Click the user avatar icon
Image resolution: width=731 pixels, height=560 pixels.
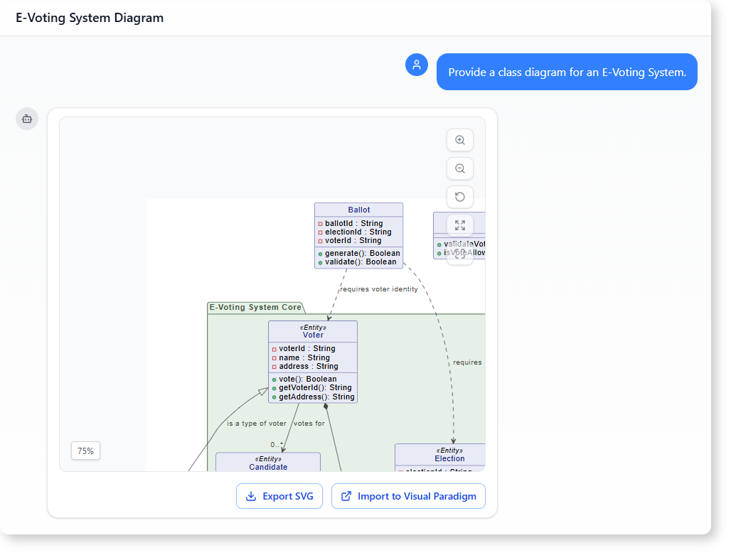417,65
